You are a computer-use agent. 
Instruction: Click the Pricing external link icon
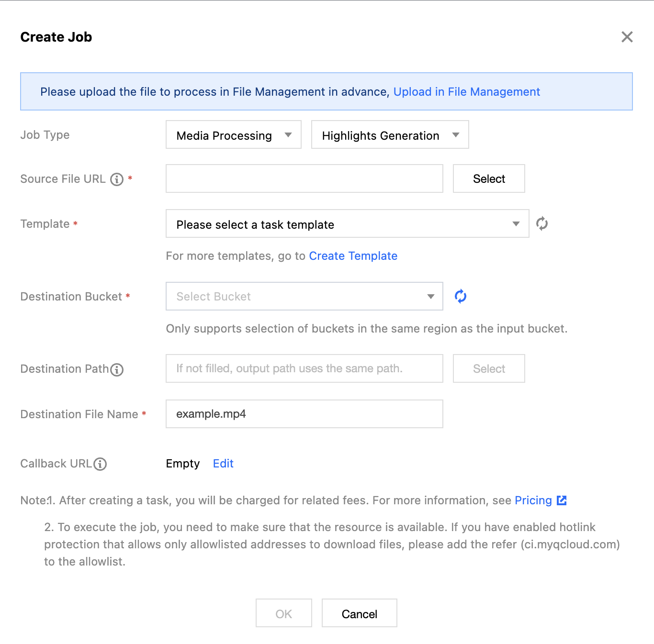click(562, 500)
